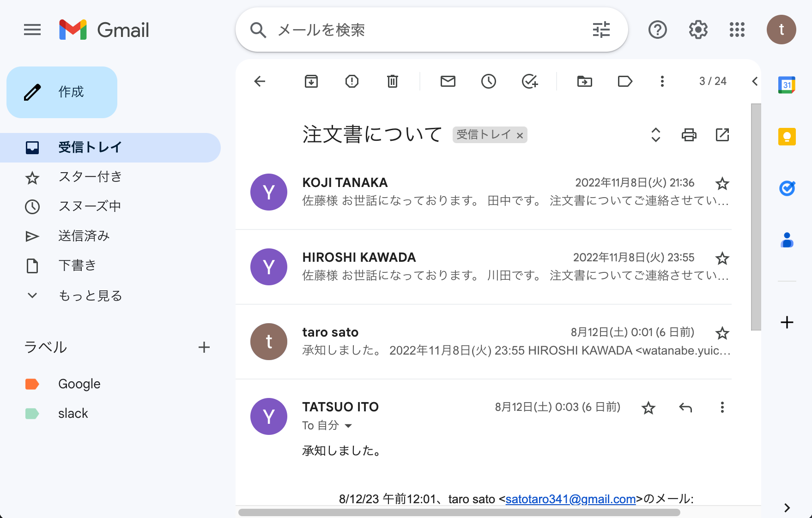Open the Google label
This screenshot has height=518, width=812.
110,384
